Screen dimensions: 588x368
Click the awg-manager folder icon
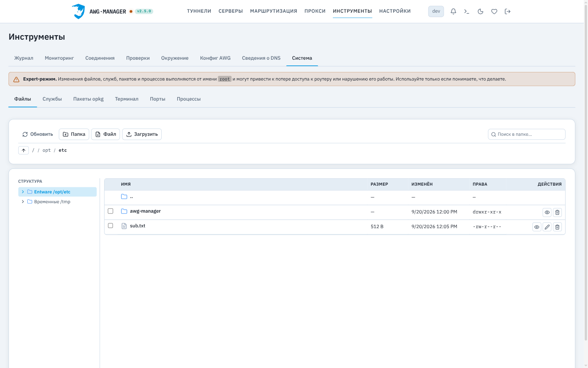(124, 211)
